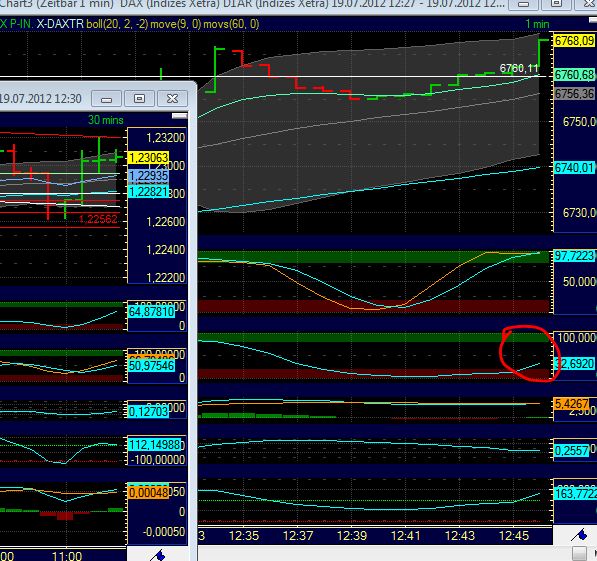Screen dimensions: 597x561
Task: Click the pushpin icon in DAX chart corner
Action: tap(580, 534)
